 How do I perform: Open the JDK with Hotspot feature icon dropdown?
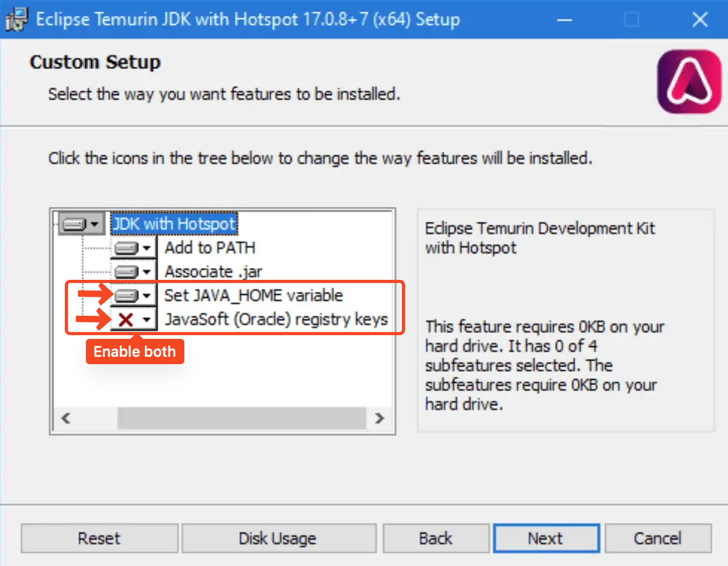click(81, 224)
